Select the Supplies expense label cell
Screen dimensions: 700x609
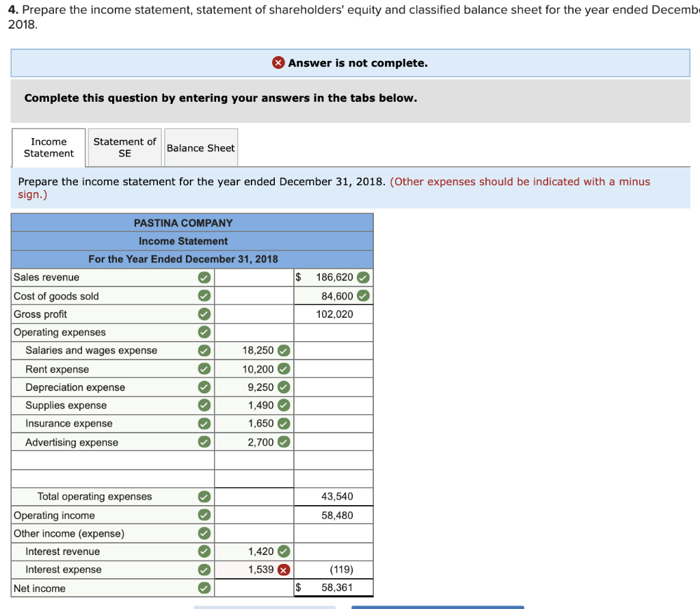(113, 405)
